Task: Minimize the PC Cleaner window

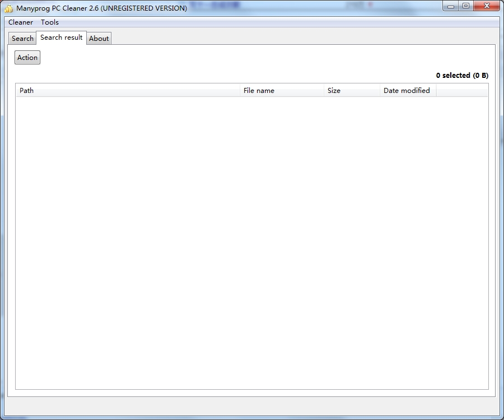Action: (451, 6)
